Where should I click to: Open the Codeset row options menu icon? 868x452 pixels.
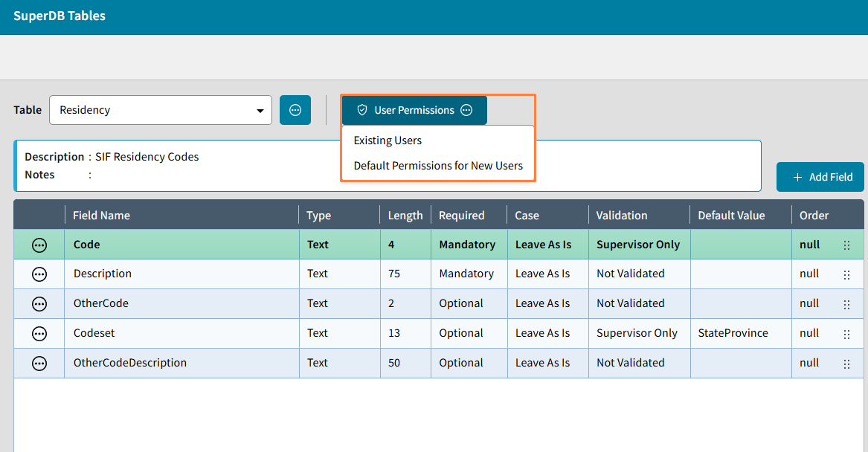coord(39,334)
